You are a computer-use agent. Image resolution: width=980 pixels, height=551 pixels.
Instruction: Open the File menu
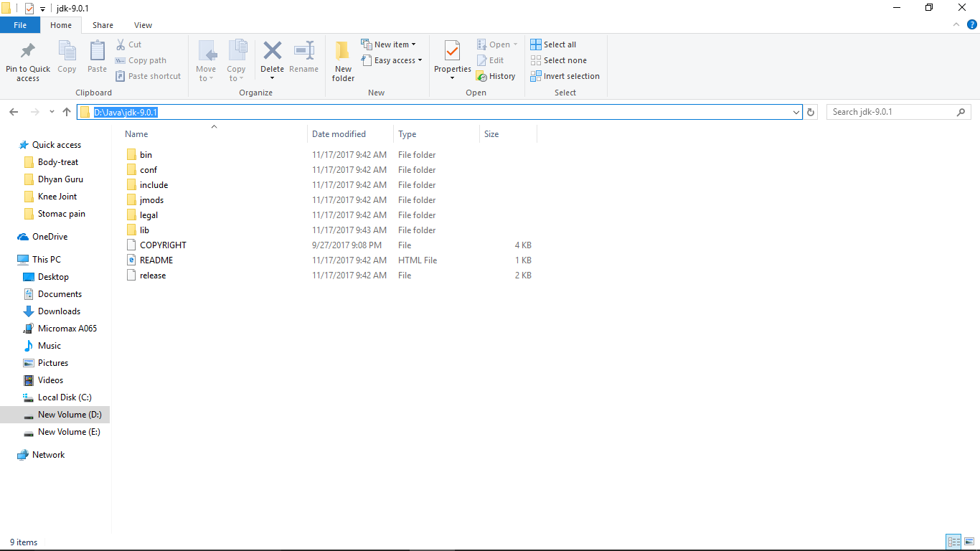(x=20, y=24)
